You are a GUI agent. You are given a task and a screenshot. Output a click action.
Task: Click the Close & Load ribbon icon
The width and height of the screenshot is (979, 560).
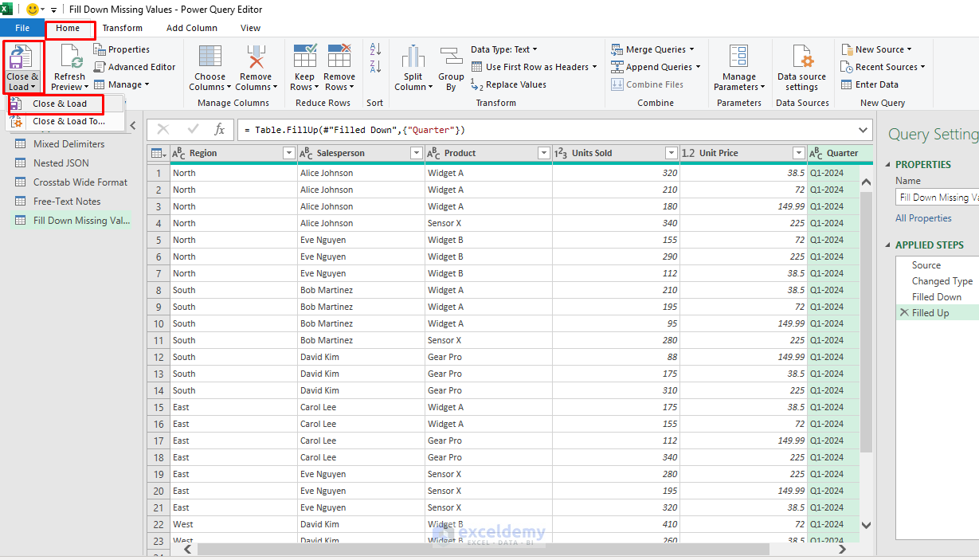coord(22,57)
